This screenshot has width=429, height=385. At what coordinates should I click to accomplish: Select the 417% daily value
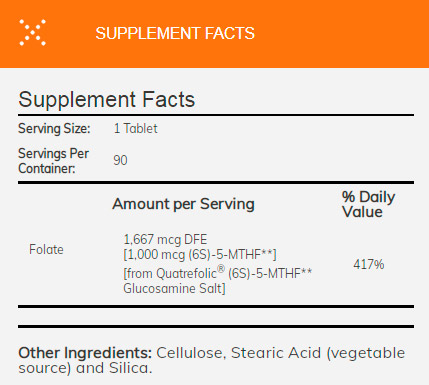pyautogui.click(x=369, y=264)
